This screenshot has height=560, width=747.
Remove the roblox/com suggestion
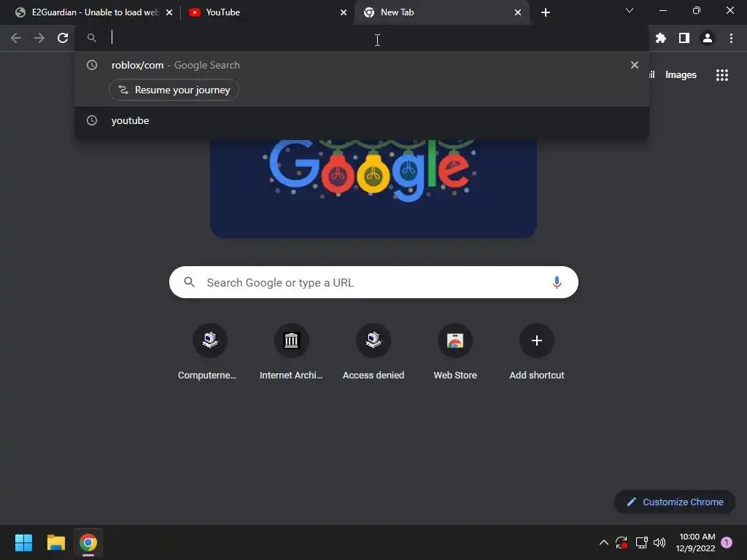pos(635,65)
